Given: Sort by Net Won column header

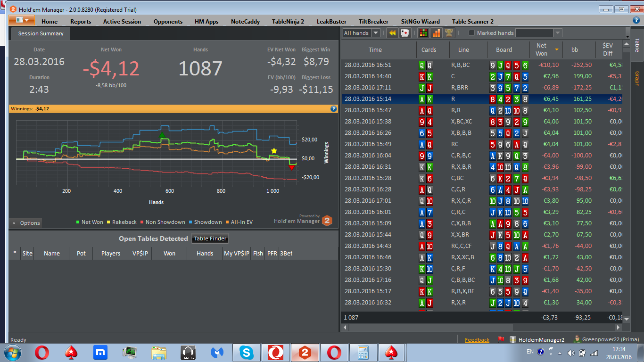Looking at the screenshot, I should point(545,49).
